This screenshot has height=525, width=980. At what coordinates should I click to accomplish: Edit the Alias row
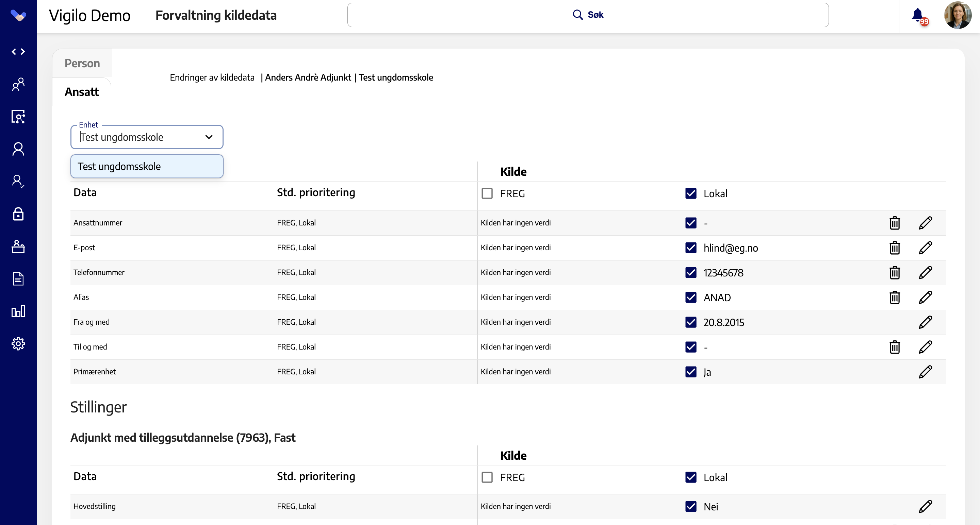point(925,297)
